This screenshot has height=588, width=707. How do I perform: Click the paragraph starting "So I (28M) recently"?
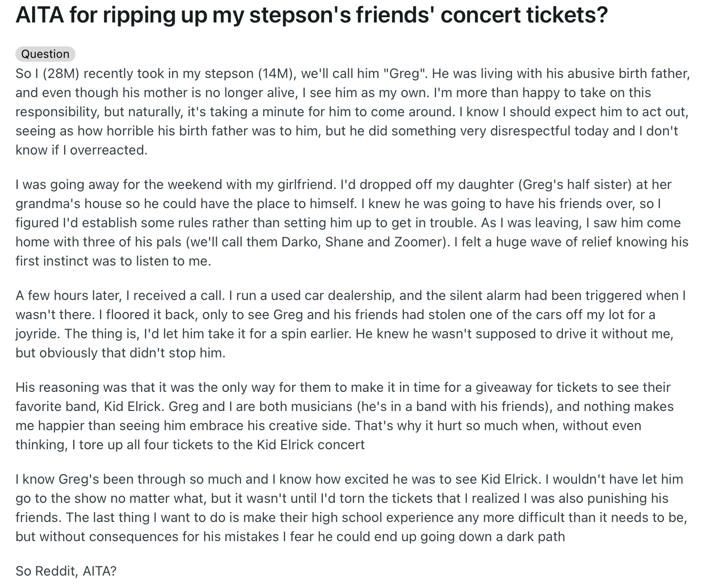coord(353,111)
